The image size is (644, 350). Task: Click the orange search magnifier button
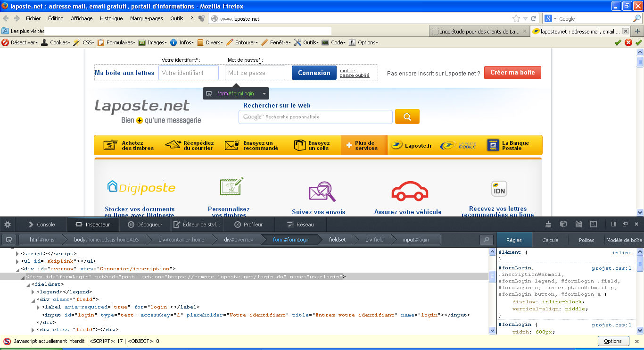pyautogui.click(x=407, y=117)
